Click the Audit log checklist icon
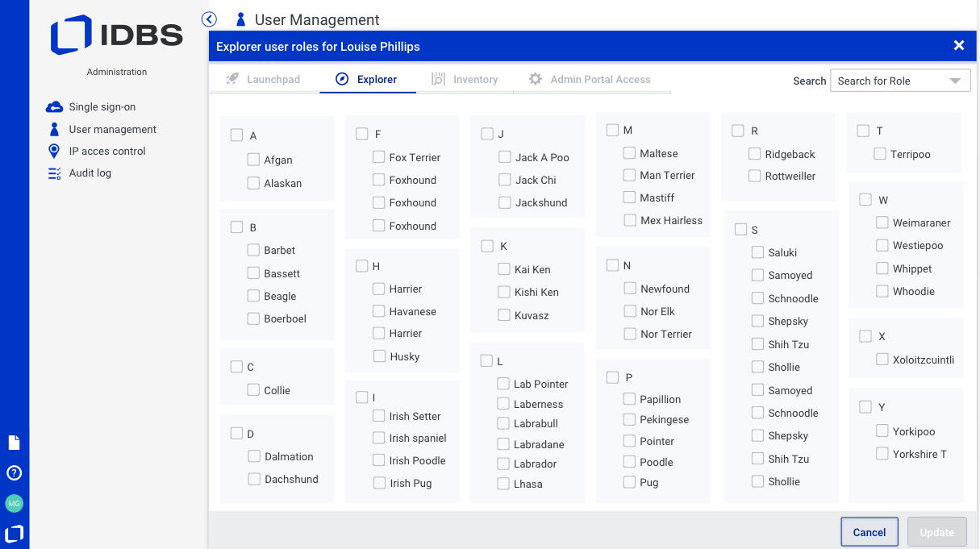Image resolution: width=980 pixels, height=549 pixels. [54, 173]
